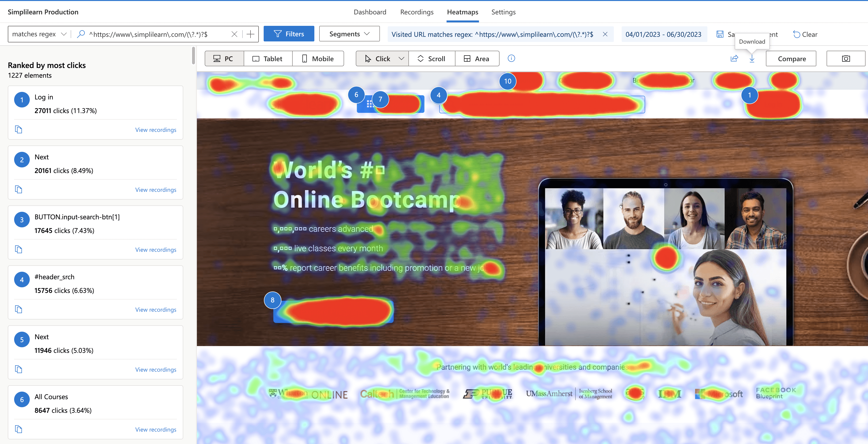
Task: Click the copy icon on the #header_srch card
Action: pos(19,309)
